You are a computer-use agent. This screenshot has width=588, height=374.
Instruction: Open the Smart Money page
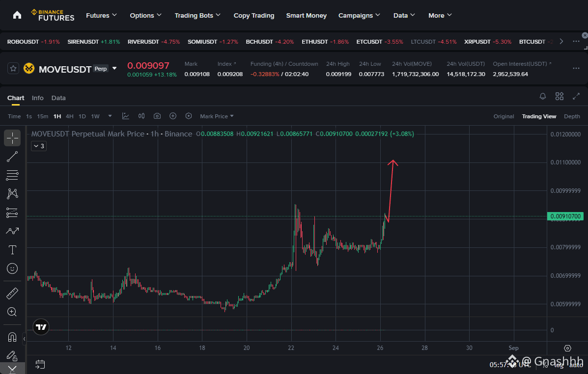coord(307,15)
